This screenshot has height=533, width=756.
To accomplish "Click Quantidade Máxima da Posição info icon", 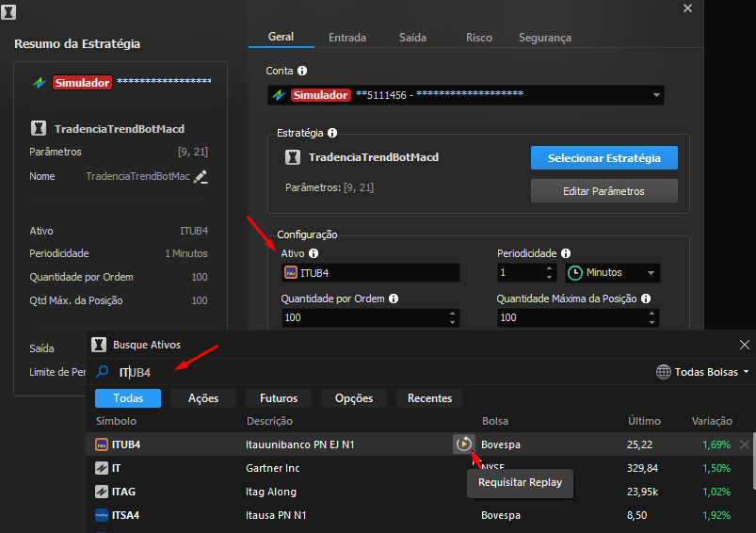I will tap(646, 299).
